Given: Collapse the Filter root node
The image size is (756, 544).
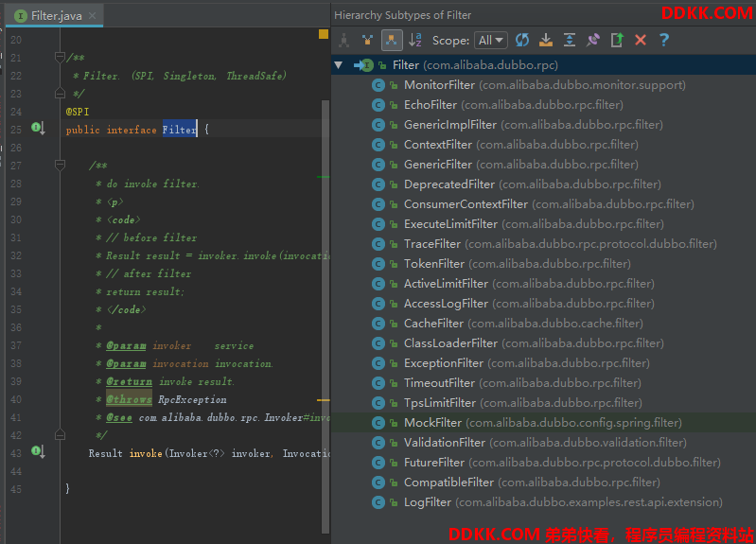Looking at the screenshot, I should coord(339,65).
